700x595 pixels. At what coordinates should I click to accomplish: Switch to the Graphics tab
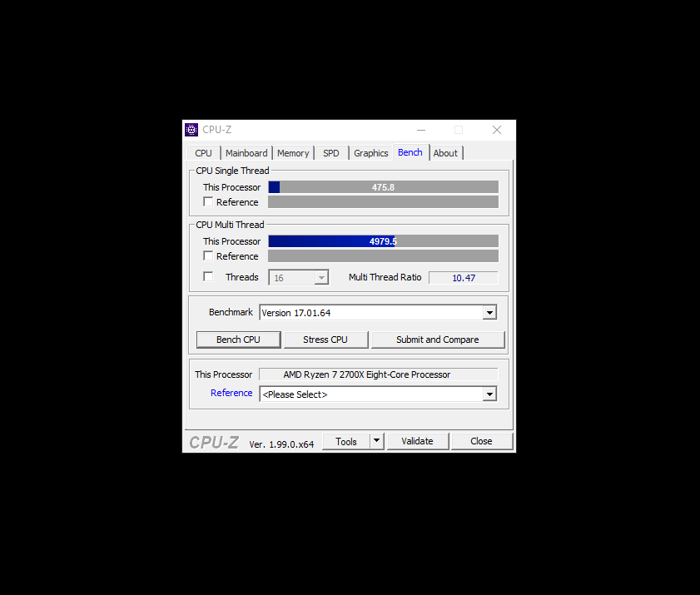[371, 153]
